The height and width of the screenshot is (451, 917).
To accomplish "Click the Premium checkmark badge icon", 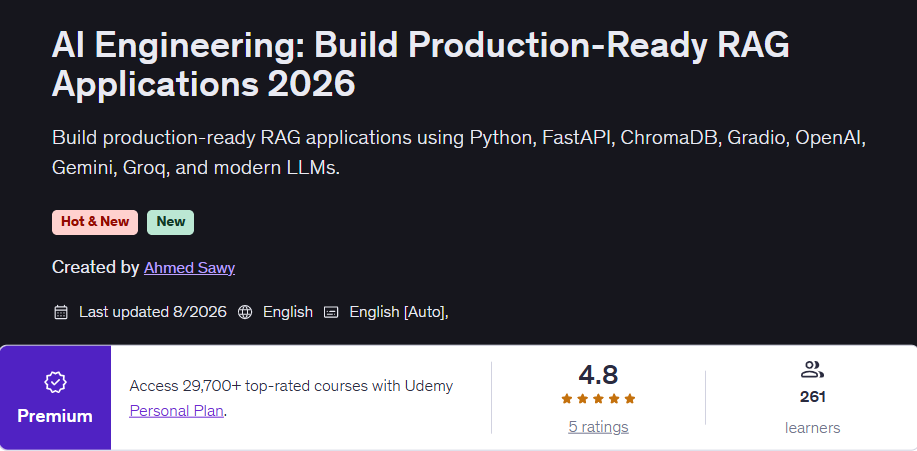I will 55,383.
